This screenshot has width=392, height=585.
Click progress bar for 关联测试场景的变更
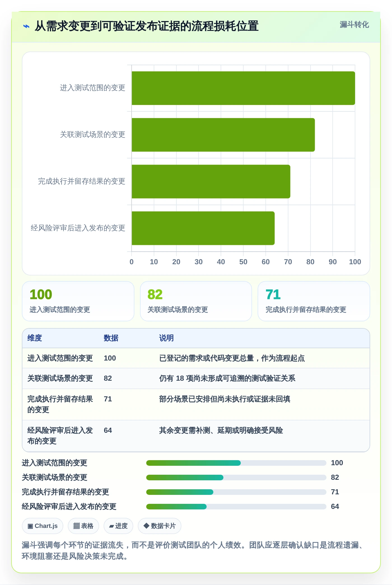236,478
